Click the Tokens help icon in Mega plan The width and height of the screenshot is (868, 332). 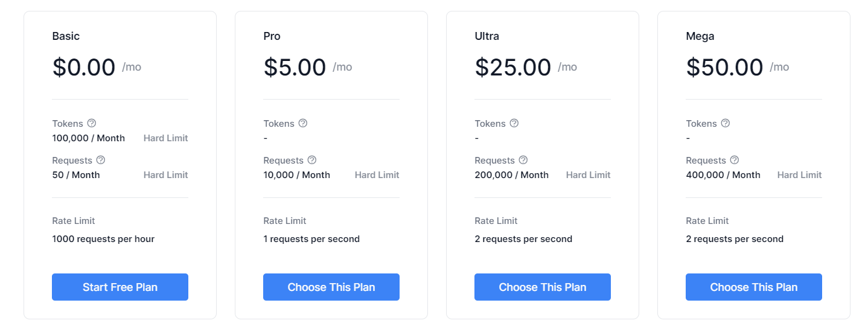point(726,123)
